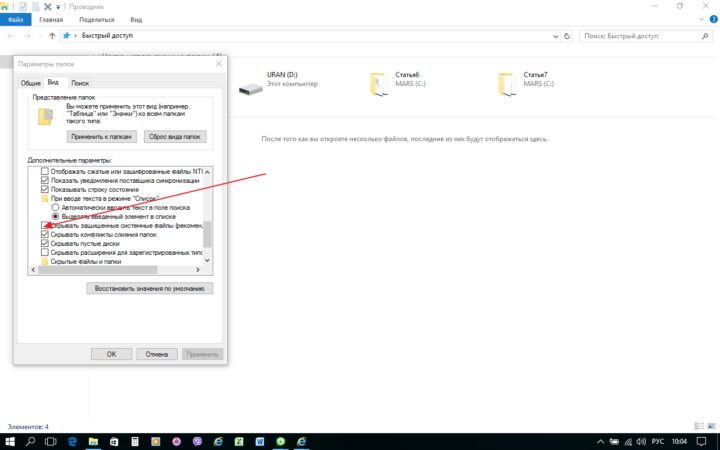The height and width of the screenshot is (450, 720).
Task: Click the New folder icon in the title bar
Action: [x=35, y=6]
